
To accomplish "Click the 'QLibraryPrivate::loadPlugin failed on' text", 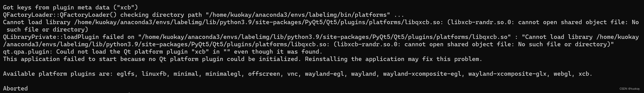I will [x=69, y=37].
